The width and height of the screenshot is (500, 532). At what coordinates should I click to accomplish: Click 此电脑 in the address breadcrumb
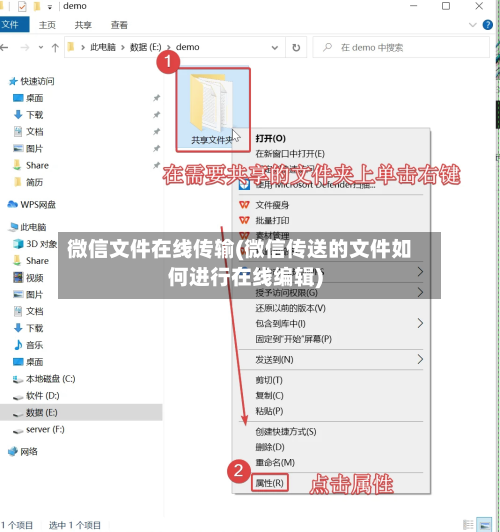coord(103,47)
